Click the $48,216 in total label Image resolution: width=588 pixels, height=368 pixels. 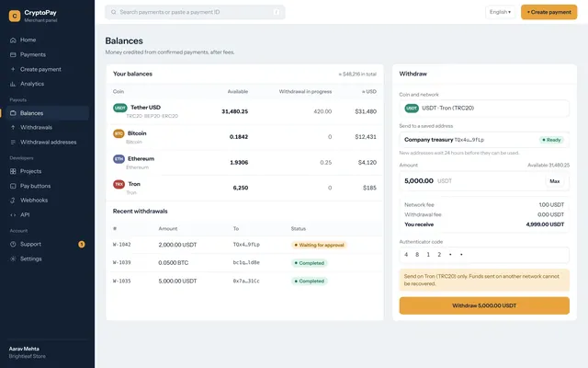pos(357,74)
